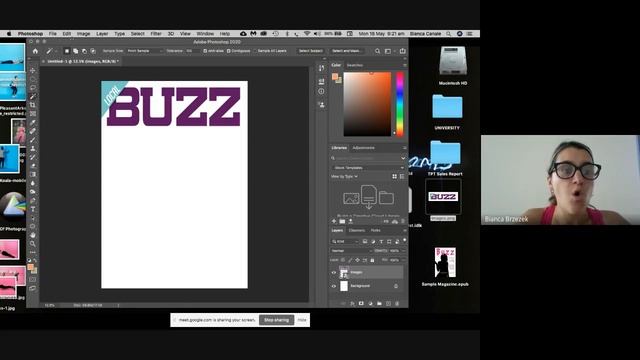The width and height of the screenshot is (640, 360).
Task: Open the View by Type dropdown
Action: [x=344, y=176]
